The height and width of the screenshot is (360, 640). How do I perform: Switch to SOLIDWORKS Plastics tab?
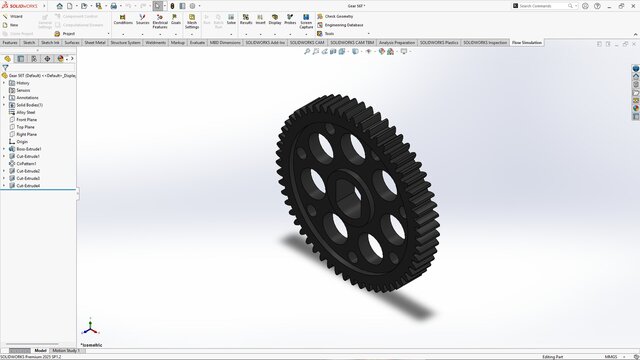[x=439, y=42]
